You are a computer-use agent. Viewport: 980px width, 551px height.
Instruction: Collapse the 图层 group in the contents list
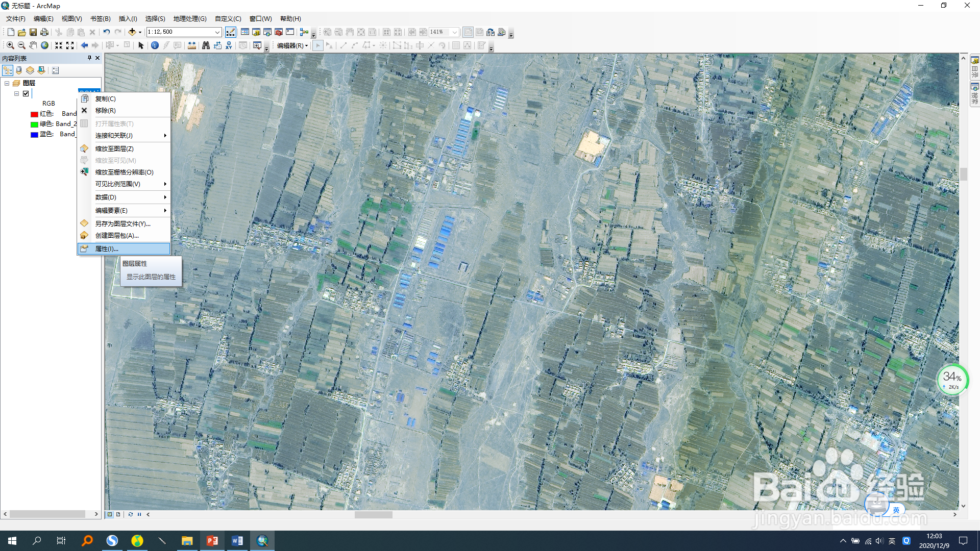(x=7, y=83)
